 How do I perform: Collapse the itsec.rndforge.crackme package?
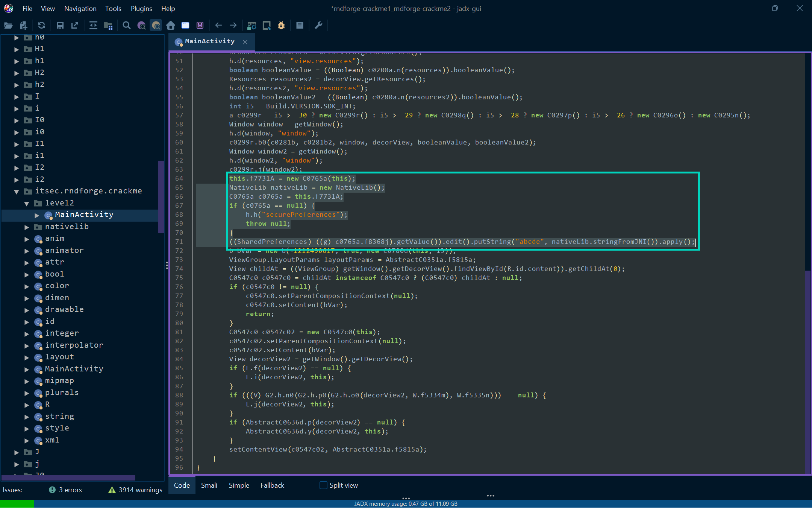click(x=17, y=192)
